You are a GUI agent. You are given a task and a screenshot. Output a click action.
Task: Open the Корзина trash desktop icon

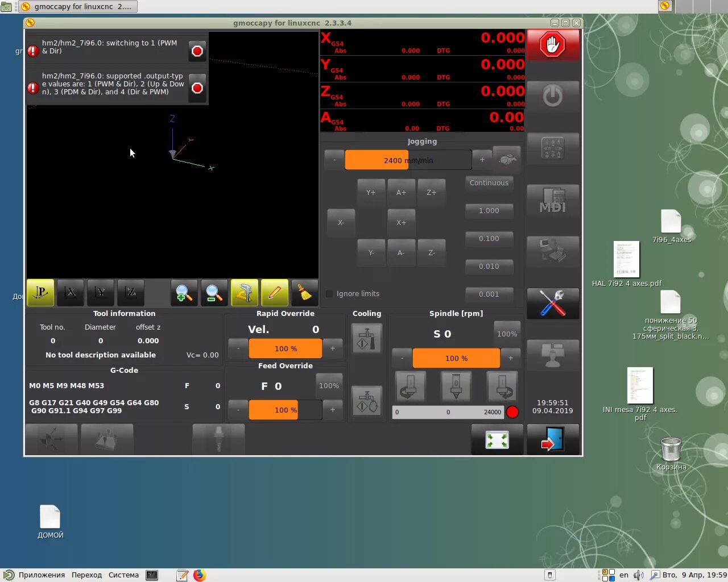click(671, 454)
